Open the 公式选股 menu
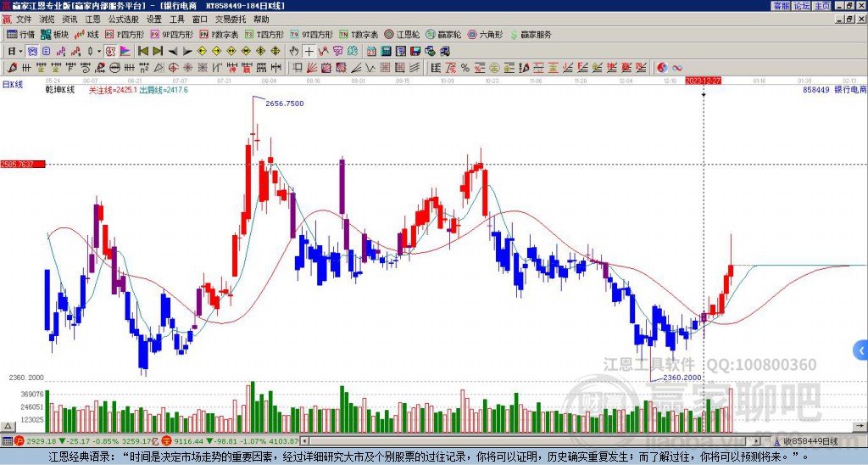The image size is (868, 465). click(x=123, y=20)
